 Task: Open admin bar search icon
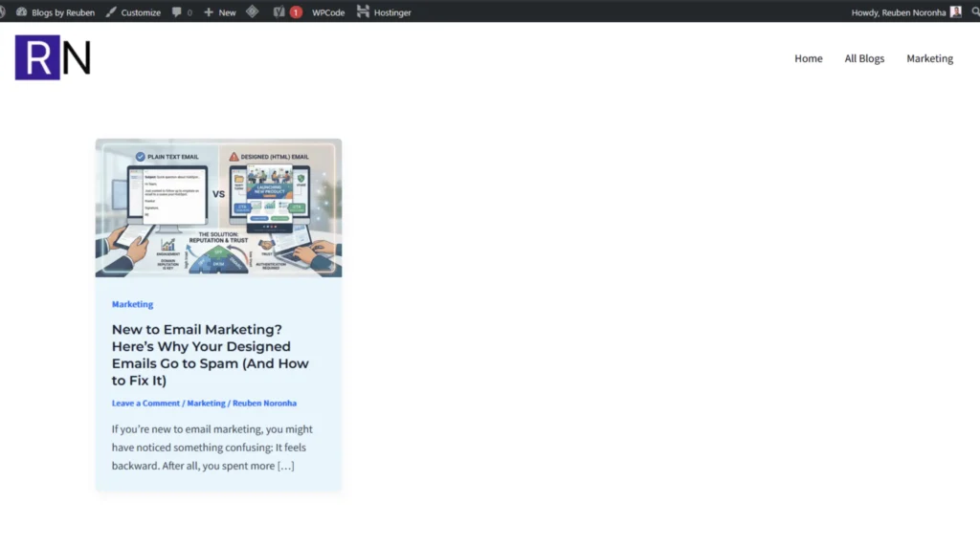pyautogui.click(x=975, y=11)
